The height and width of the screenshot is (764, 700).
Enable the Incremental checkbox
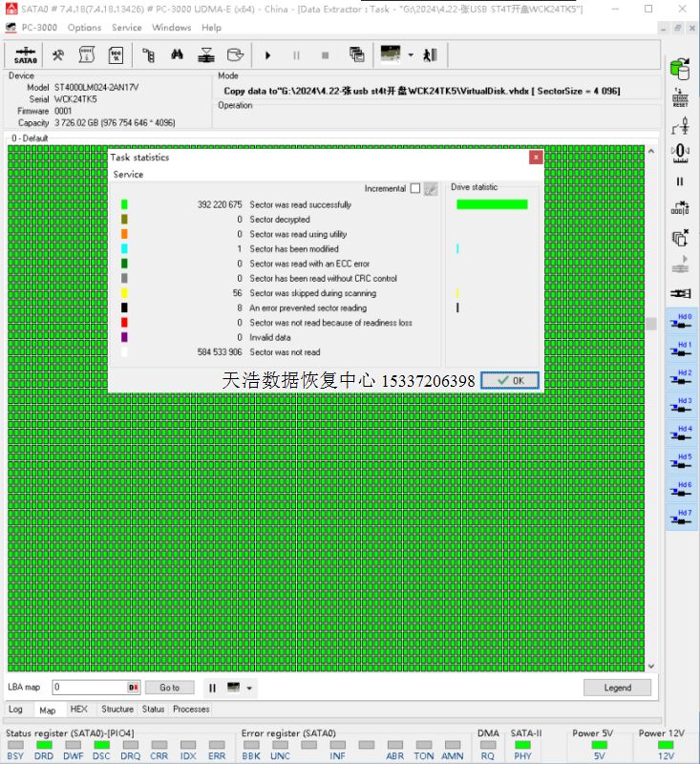pyautogui.click(x=414, y=189)
